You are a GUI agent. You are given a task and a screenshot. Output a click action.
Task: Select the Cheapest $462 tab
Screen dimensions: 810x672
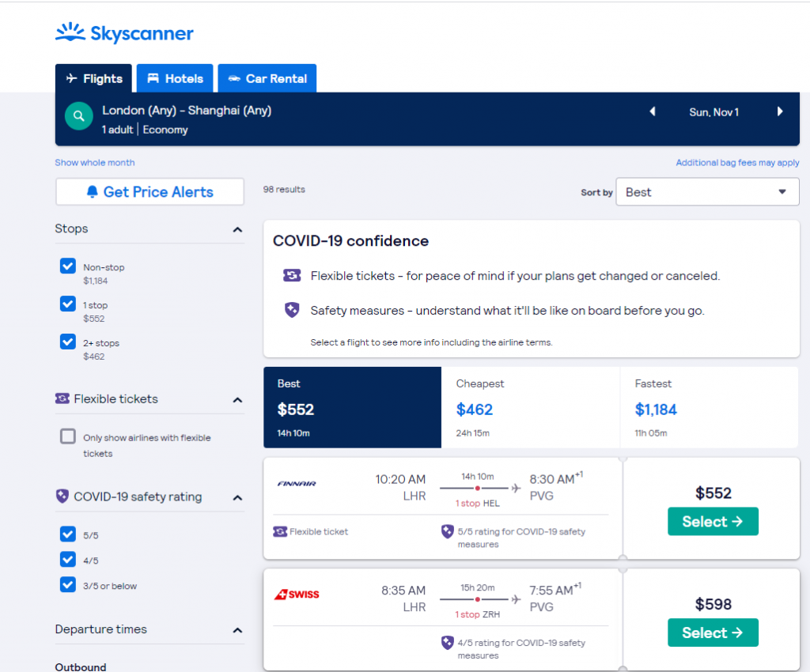click(531, 407)
